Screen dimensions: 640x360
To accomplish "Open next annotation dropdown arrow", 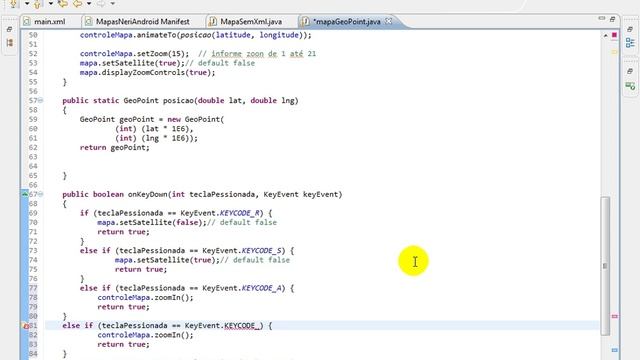I will pyautogui.click(x=27, y=4).
